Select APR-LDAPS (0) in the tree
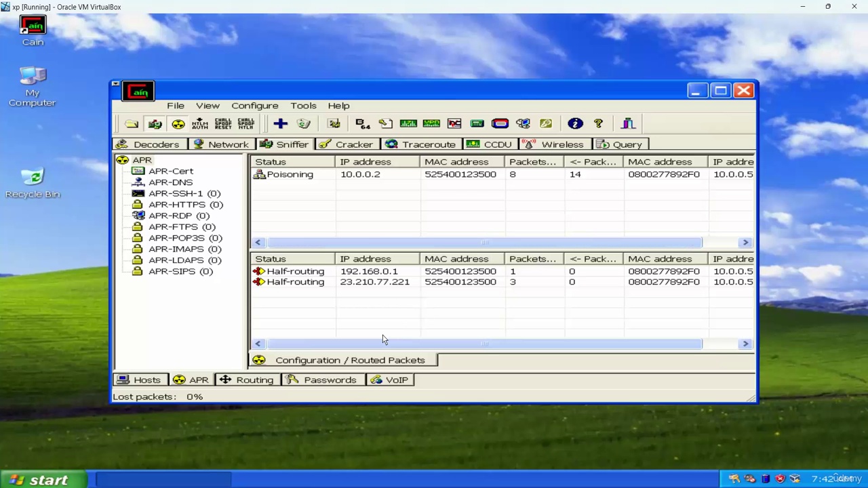This screenshot has width=868, height=488. [184, 260]
